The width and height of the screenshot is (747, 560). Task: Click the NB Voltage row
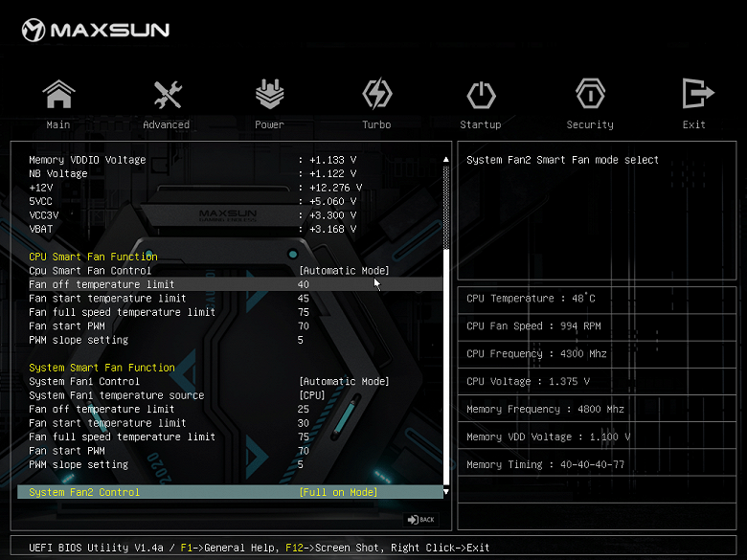pos(192,174)
